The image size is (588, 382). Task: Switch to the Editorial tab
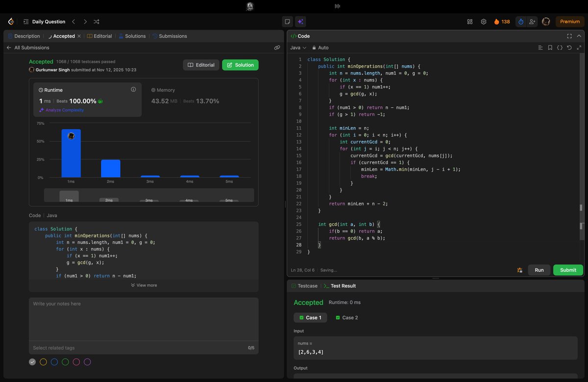pos(99,36)
